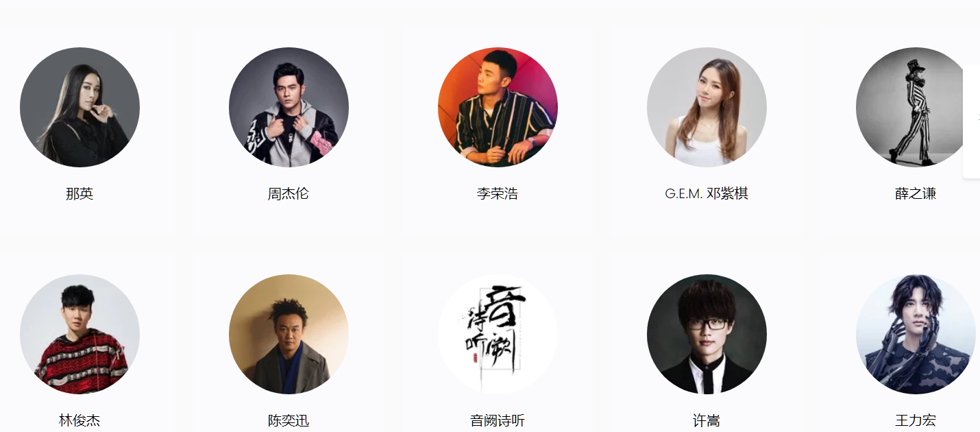Open 薛之谦 black-and-white avatar
The width and height of the screenshot is (980, 432).
tap(916, 107)
